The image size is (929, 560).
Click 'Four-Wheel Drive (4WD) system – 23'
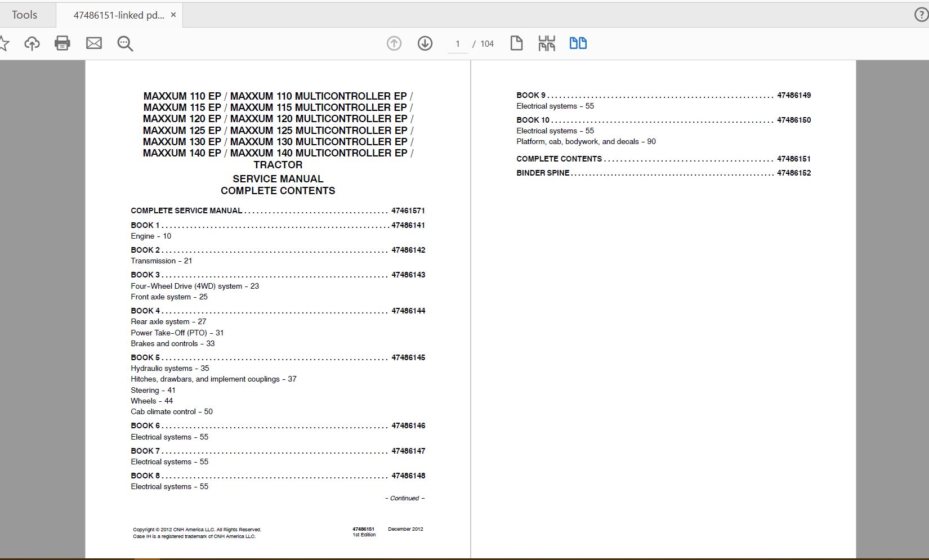(195, 286)
